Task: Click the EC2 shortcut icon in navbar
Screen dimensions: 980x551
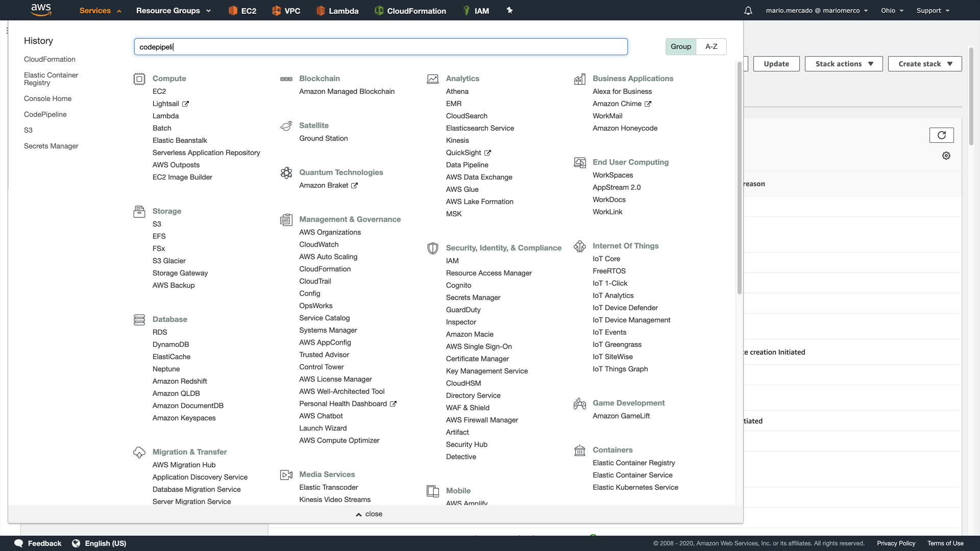Action: click(x=233, y=11)
